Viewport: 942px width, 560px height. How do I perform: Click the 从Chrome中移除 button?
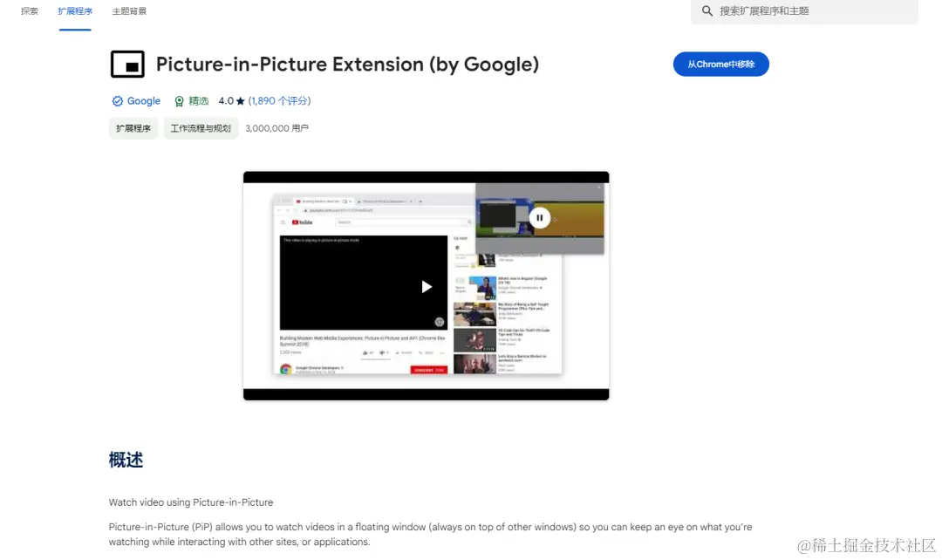[721, 65]
